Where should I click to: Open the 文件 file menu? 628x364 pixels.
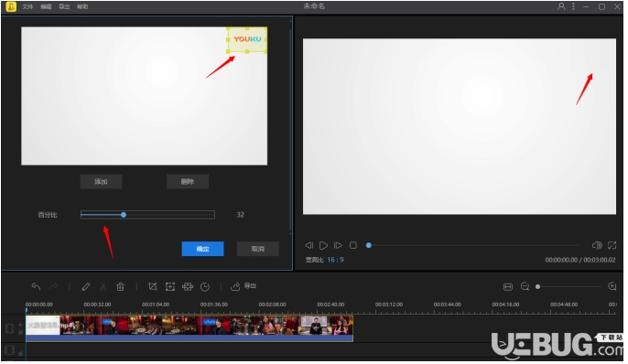tap(27, 6)
